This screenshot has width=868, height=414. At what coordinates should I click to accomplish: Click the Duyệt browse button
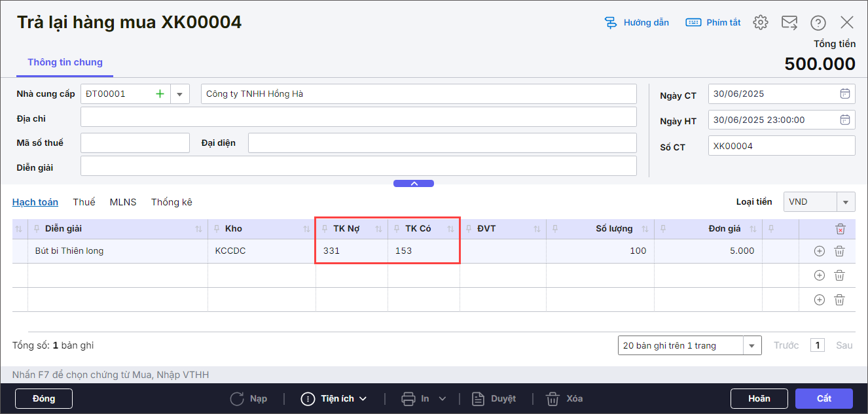pos(494,398)
